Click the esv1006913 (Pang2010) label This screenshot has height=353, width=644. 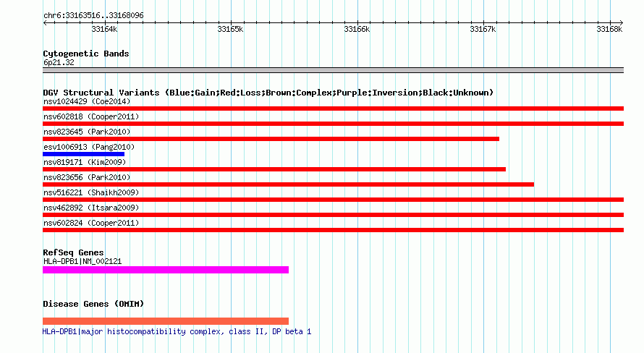89,147
